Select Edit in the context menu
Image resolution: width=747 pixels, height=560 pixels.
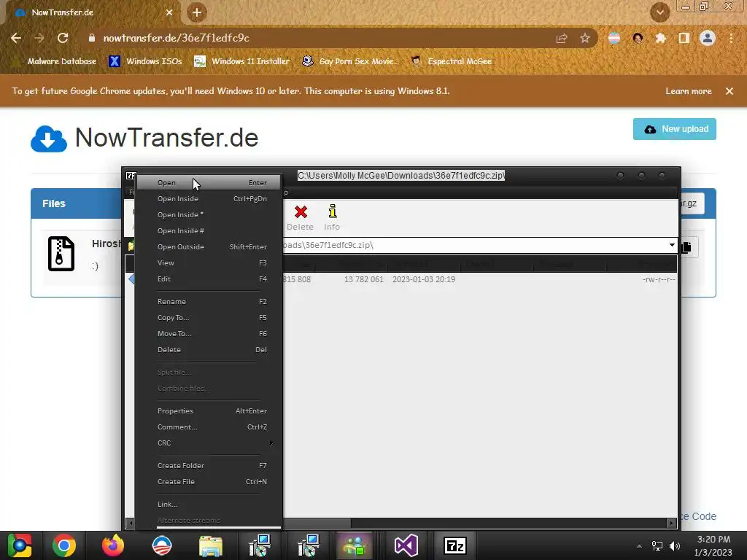coord(209,279)
